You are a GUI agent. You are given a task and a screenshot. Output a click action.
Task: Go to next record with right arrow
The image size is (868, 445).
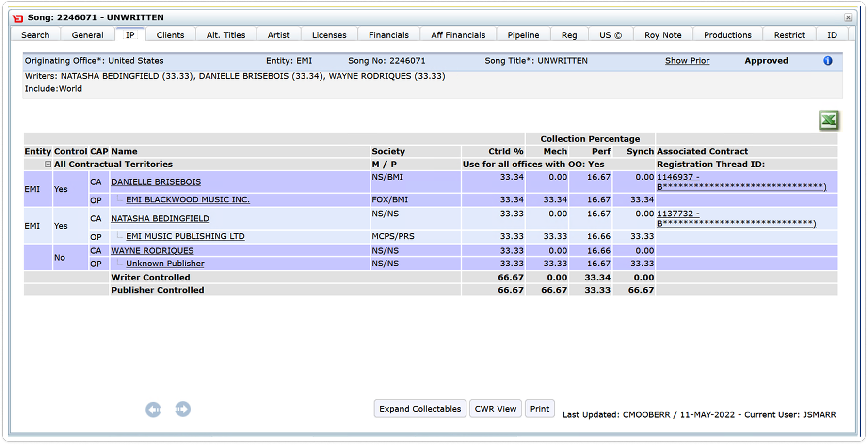(x=183, y=409)
